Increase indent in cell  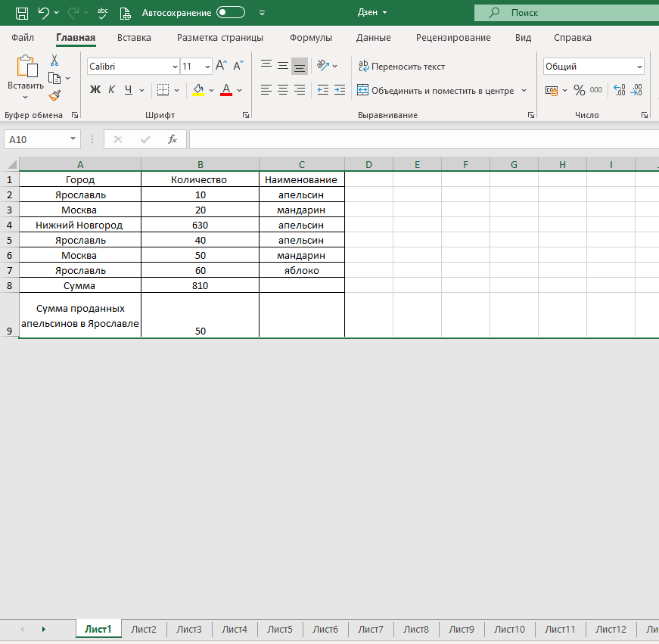pos(340,89)
